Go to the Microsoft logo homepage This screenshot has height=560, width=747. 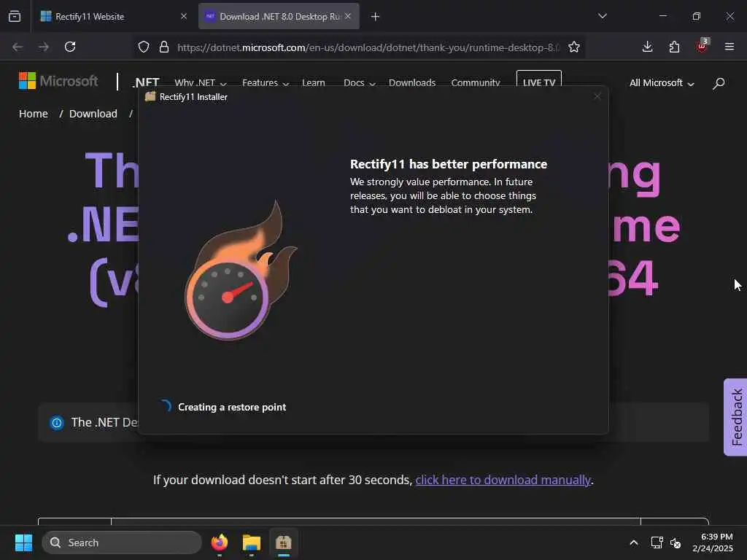click(58, 81)
